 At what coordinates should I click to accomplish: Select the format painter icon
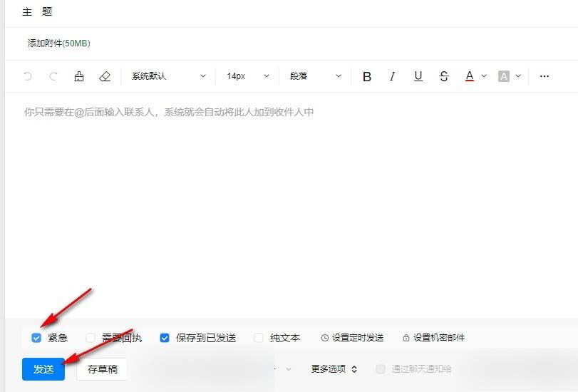(79, 76)
